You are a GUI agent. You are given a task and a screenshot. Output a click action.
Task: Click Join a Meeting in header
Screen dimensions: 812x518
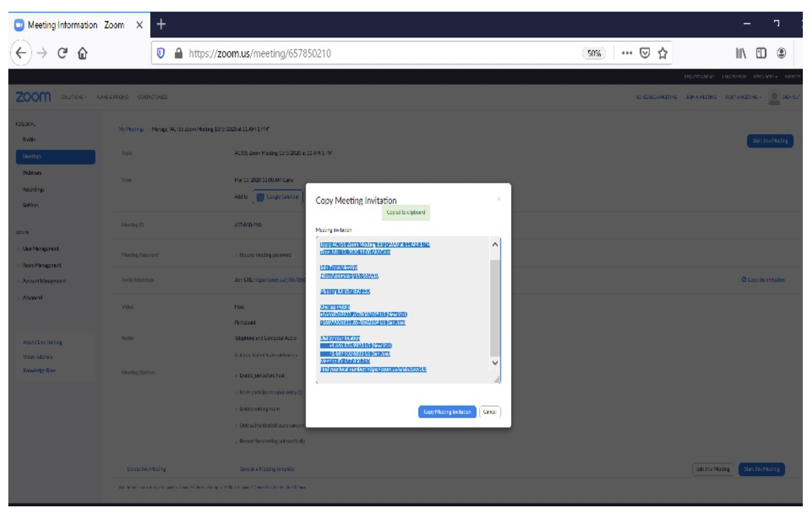(701, 97)
